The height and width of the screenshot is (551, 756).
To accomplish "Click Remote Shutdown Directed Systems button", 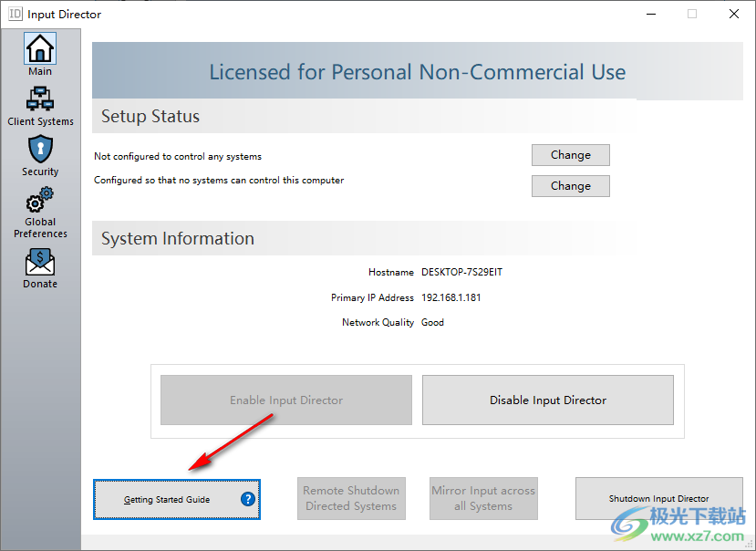I will [351, 498].
